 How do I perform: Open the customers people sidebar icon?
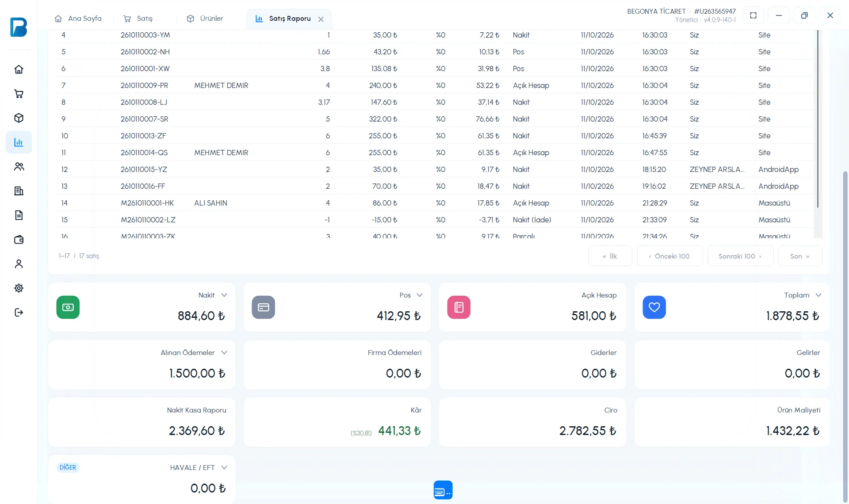pos(19,167)
